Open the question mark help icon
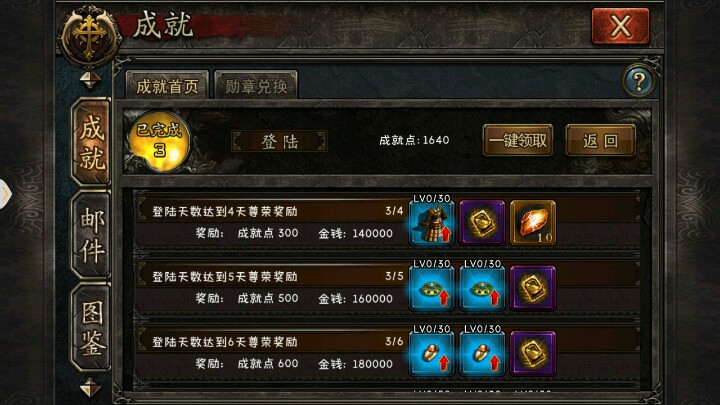720x405 pixels. pos(638,81)
